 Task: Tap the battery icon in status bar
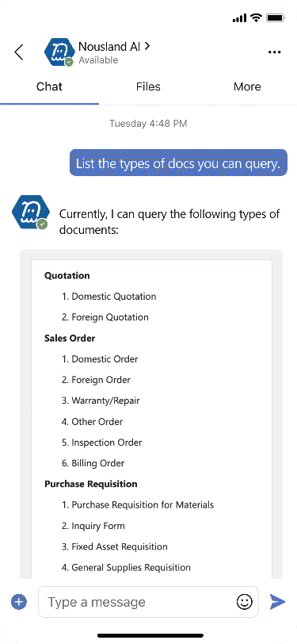pyautogui.click(x=273, y=18)
